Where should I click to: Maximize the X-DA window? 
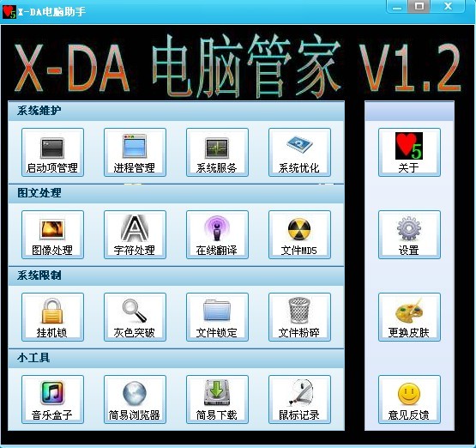[419, 6]
